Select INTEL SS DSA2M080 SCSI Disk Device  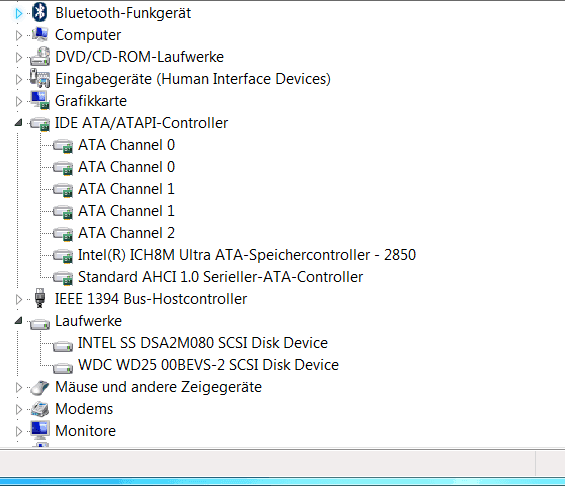[203, 343]
